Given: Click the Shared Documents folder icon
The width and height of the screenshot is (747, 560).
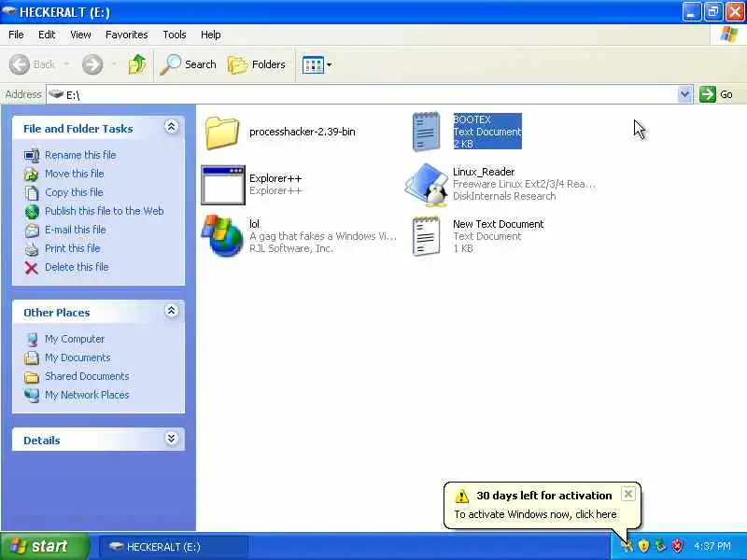Looking at the screenshot, I should [x=32, y=377].
